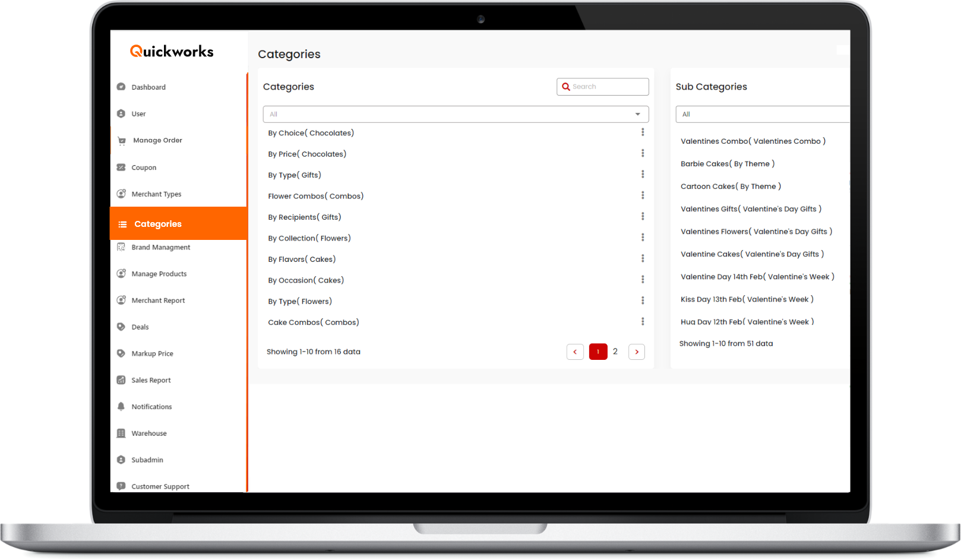The image size is (961, 560).
Task: Open three-dot menu for Flower Combos row
Action: (642, 195)
